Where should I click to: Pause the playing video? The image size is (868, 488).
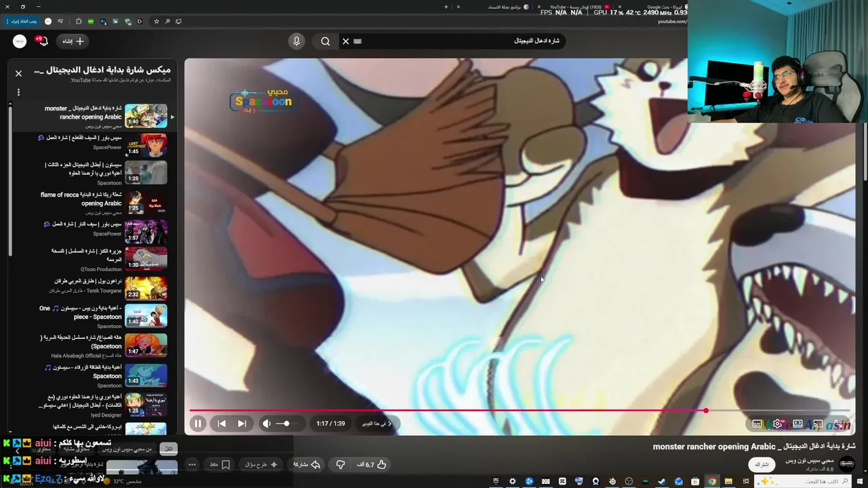pos(197,424)
